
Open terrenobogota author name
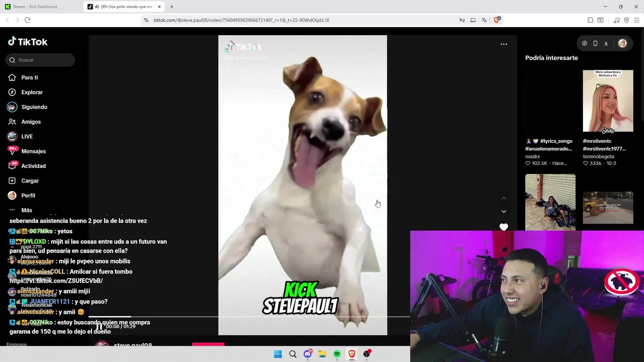click(598, 156)
